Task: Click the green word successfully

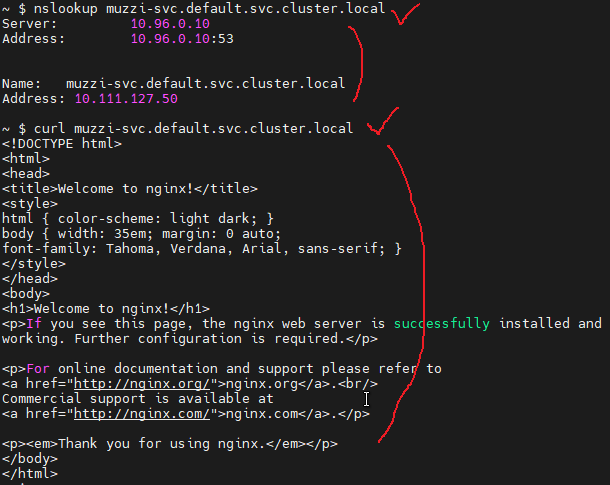Action: [442, 324]
